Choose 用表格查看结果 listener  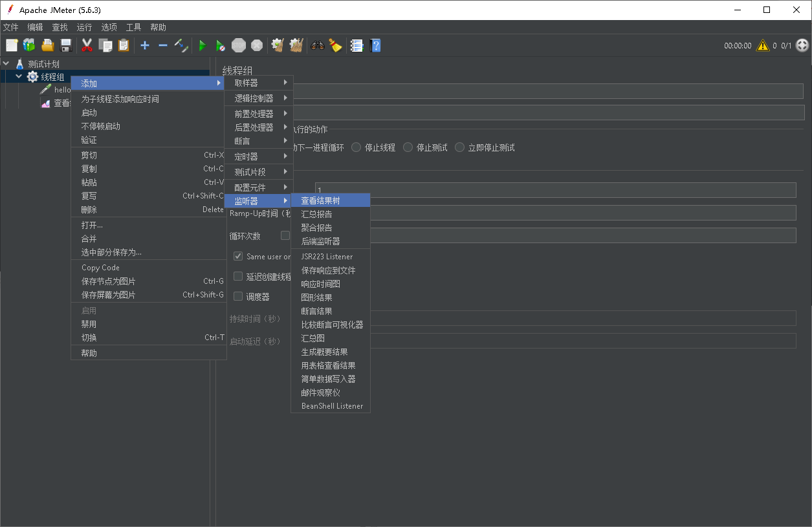tap(331, 365)
